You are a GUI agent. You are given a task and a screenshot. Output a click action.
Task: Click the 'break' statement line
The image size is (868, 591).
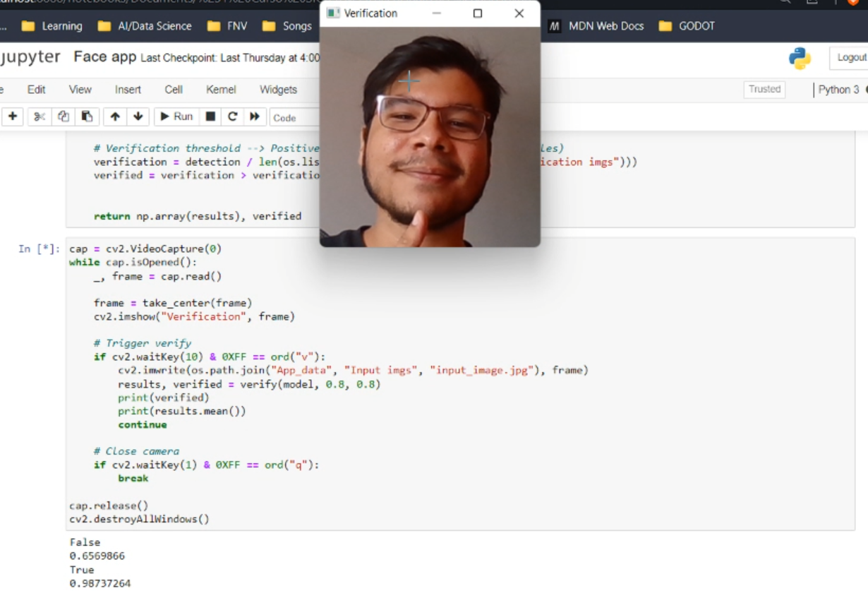[x=133, y=479]
